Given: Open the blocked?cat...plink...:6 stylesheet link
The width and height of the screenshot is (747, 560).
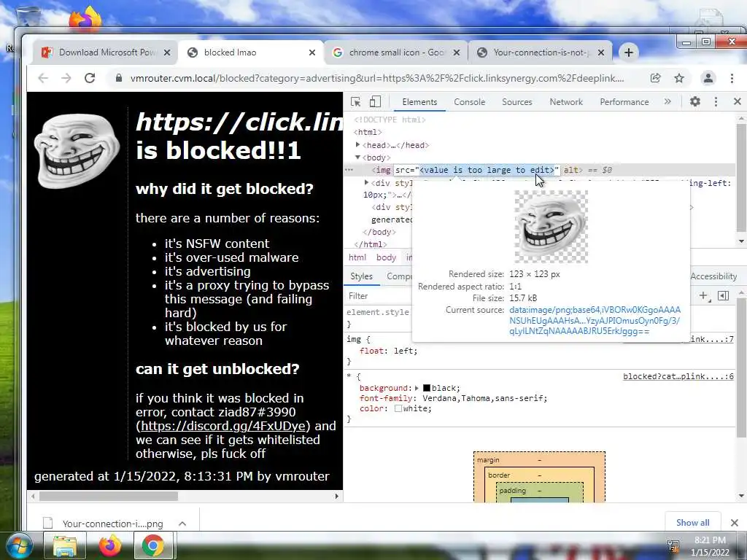Looking at the screenshot, I should tap(678, 376).
